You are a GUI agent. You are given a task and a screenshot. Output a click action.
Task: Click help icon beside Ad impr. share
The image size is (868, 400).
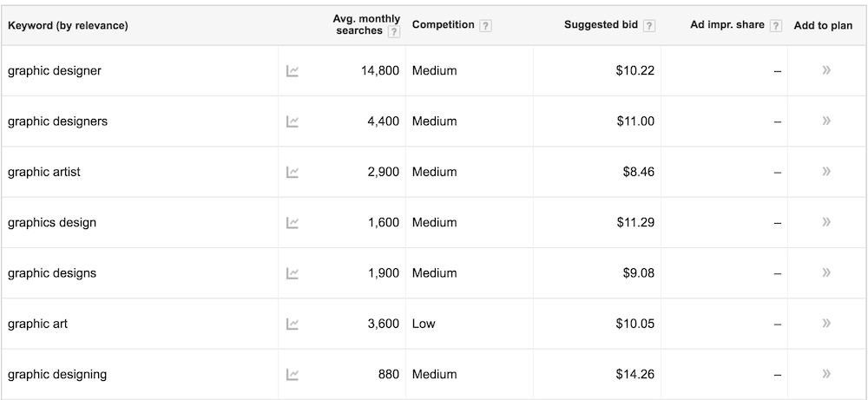coord(776,25)
